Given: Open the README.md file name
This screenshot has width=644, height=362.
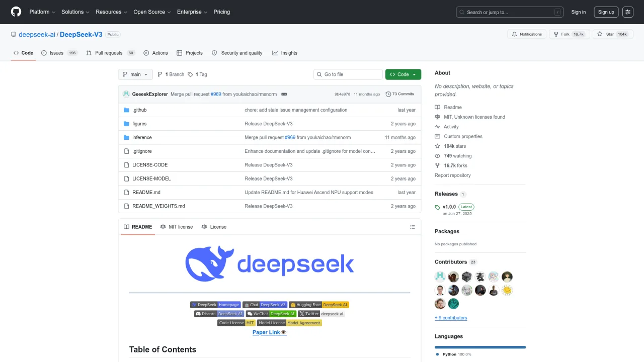Looking at the screenshot, I should pyautogui.click(x=146, y=193).
